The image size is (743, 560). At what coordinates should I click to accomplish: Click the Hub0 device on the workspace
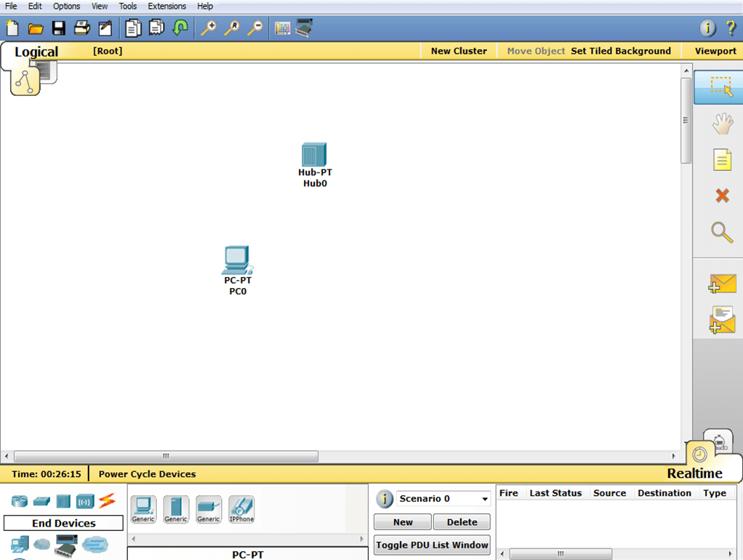tap(314, 155)
